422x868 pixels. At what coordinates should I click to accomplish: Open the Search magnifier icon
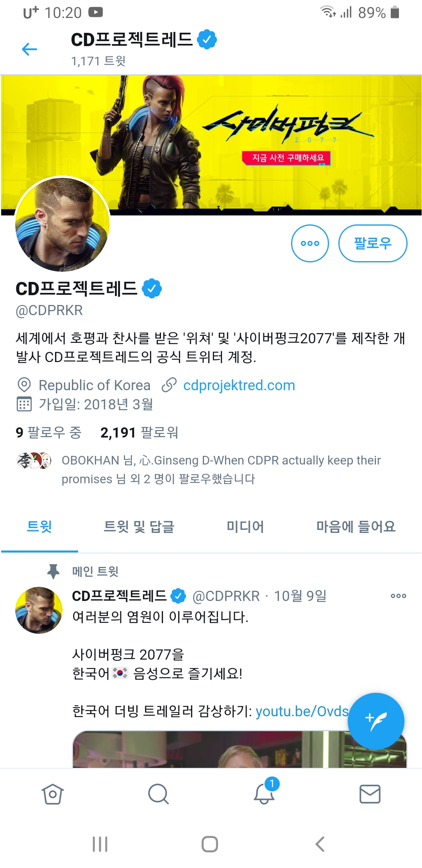[158, 794]
